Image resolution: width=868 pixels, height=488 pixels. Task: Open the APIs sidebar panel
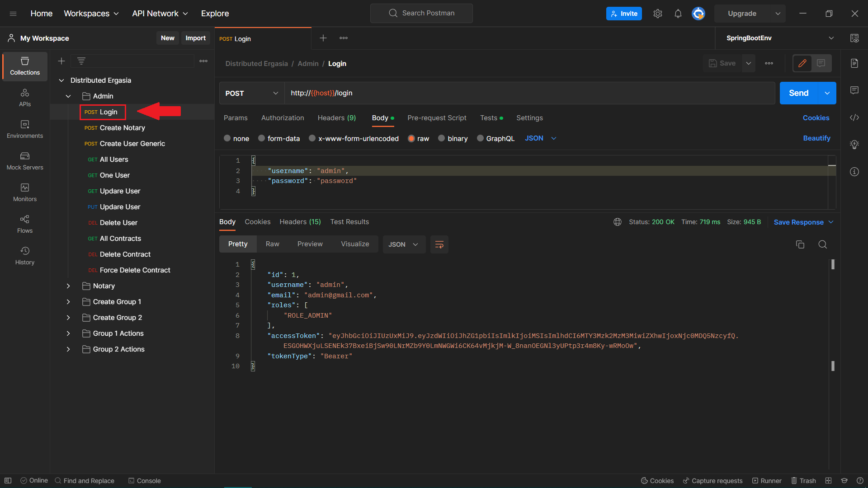(25, 98)
